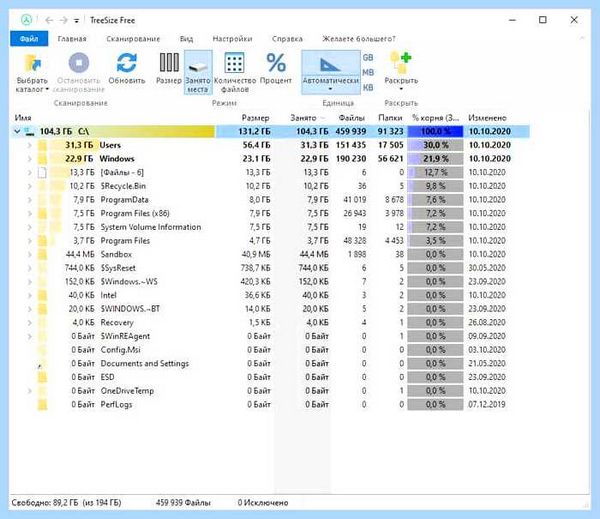Screen dimensions: 600x519
Task: Sort by the Размер column header
Action: [x=255, y=118]
